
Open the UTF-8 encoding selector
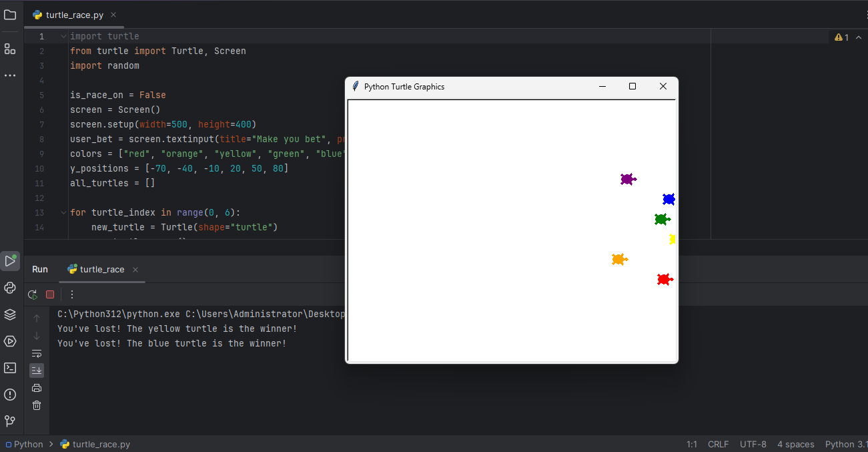753,444
